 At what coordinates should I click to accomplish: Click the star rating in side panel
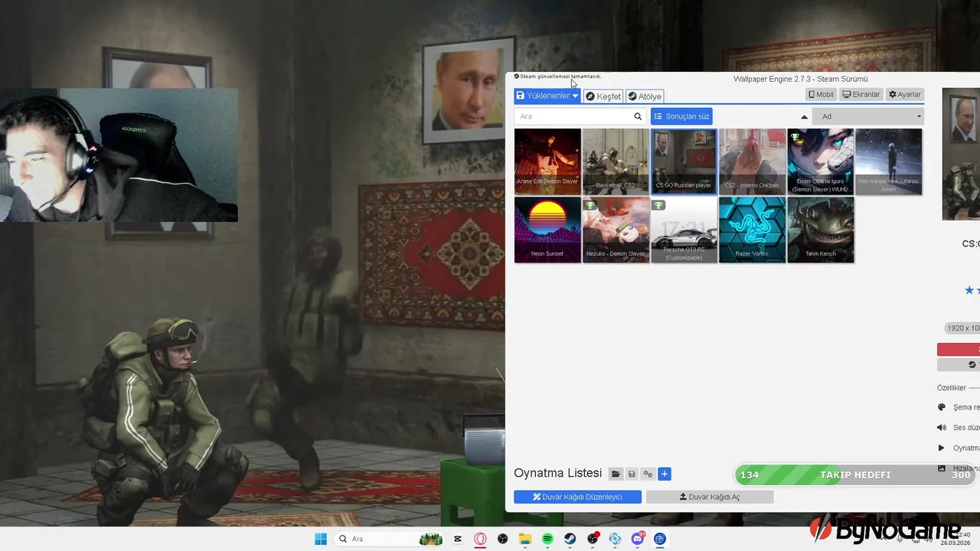tap(972, 290)
